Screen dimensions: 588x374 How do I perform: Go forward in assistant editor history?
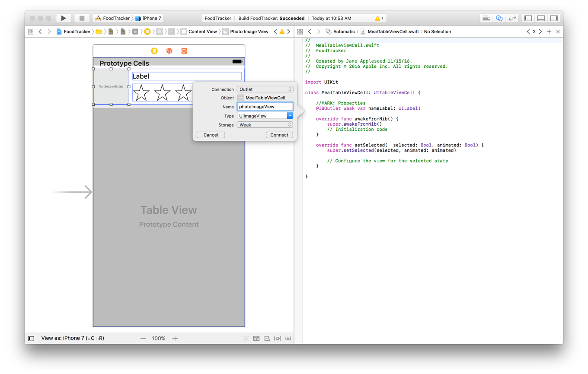[319, 32]
